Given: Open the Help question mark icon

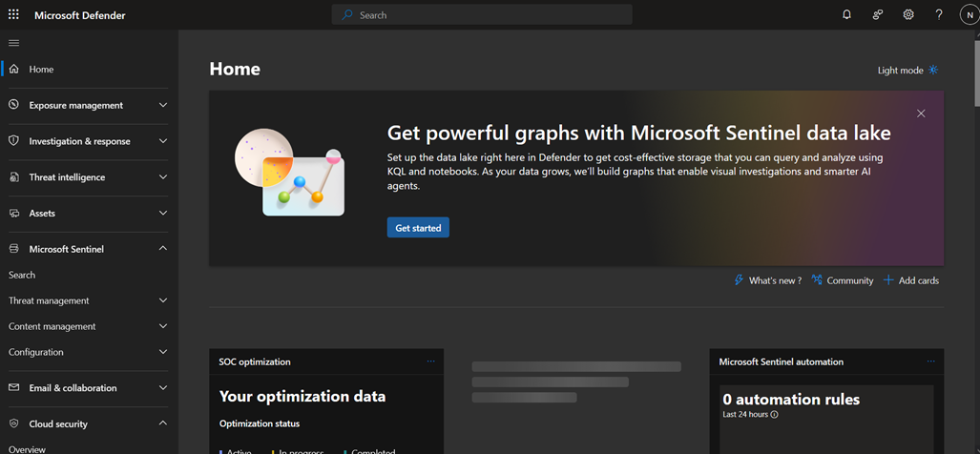Looking at the screenshot, I should [x=939, y=14].
